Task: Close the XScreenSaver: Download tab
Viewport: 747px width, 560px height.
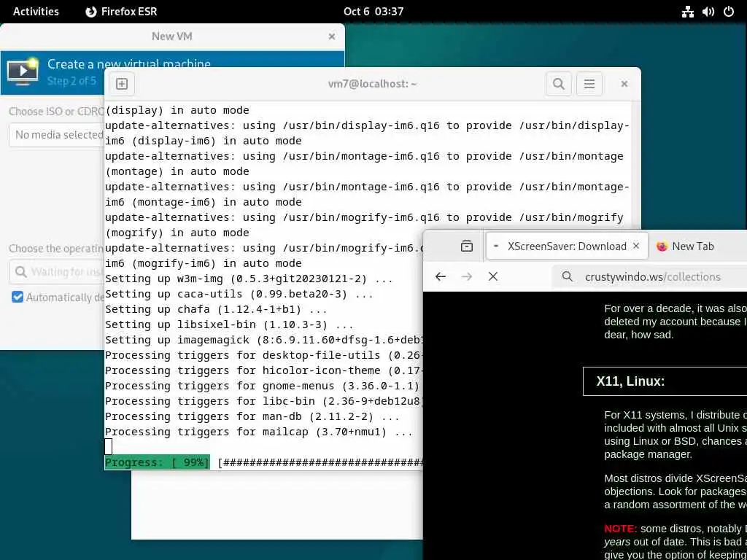Action: [636, 246]
